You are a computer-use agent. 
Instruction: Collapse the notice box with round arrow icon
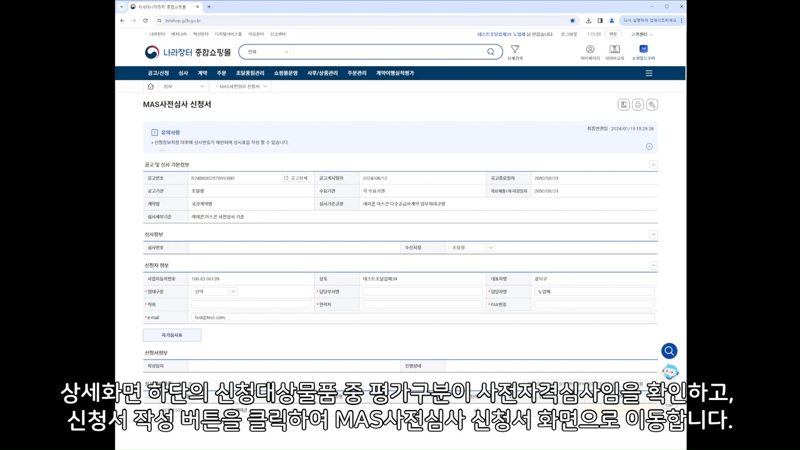tap(649, 146)
